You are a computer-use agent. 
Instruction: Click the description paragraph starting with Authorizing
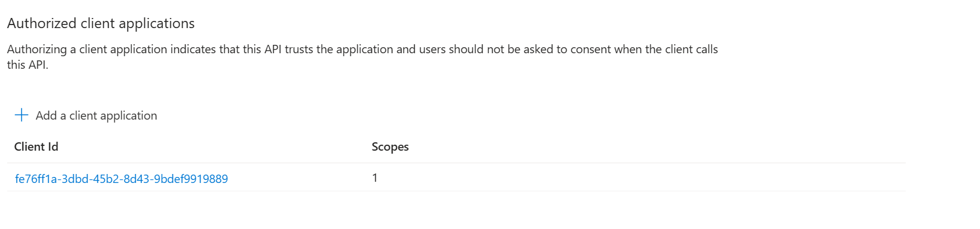point(362,57)
